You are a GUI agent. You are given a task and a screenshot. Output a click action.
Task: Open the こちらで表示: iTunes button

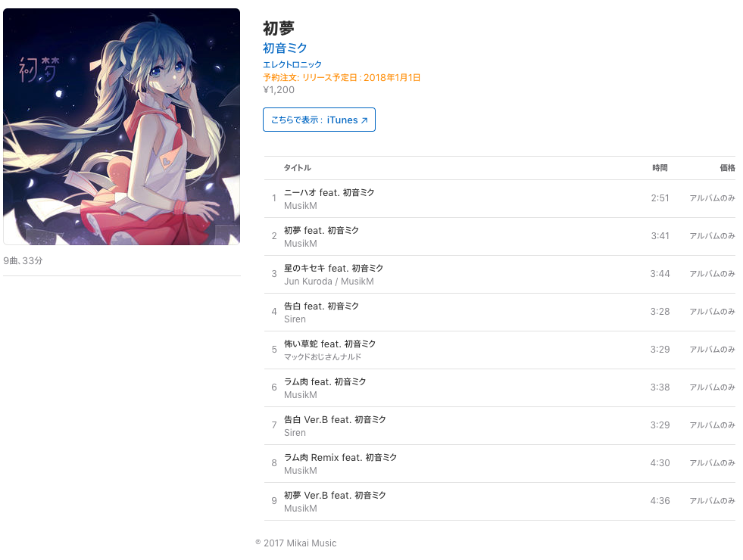(x=319, y=120)
